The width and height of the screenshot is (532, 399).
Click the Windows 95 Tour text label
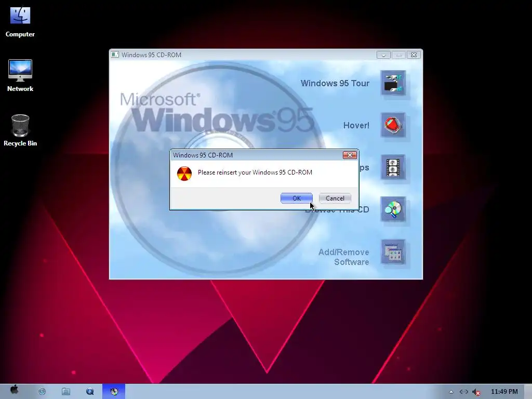(x=335, y=83)
